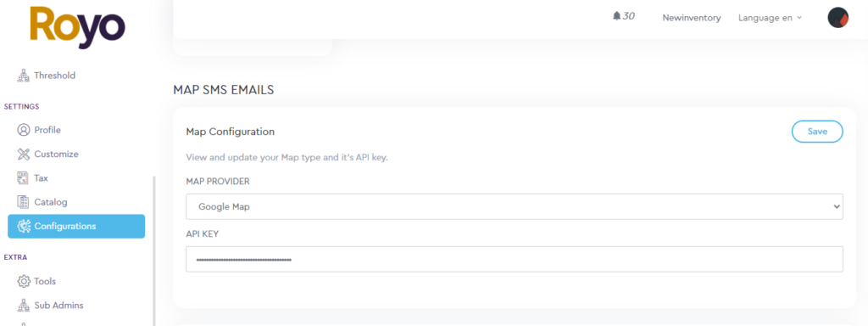868x326 pixels.
Task: Click the user avatar picture
Action: (x=837, y=18)
